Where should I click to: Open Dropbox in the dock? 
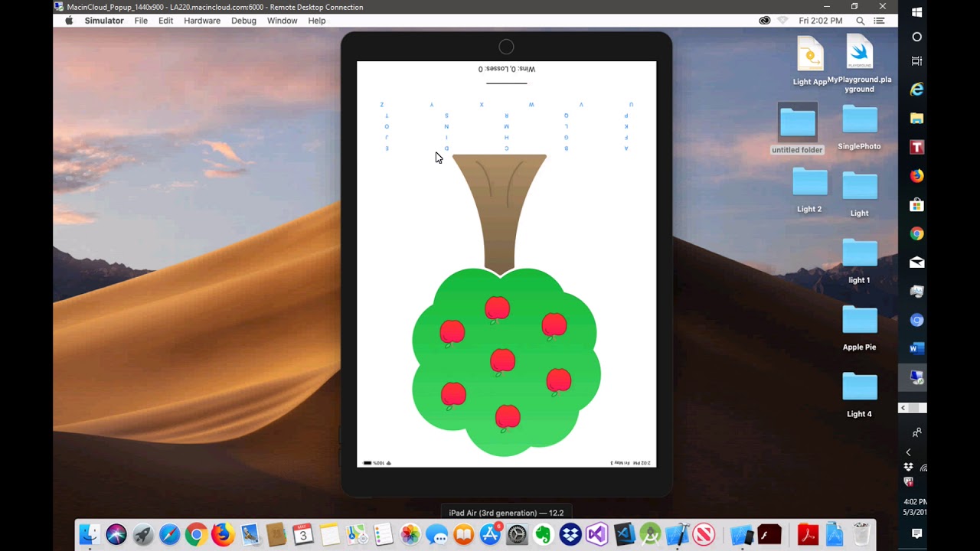[570, 534]
